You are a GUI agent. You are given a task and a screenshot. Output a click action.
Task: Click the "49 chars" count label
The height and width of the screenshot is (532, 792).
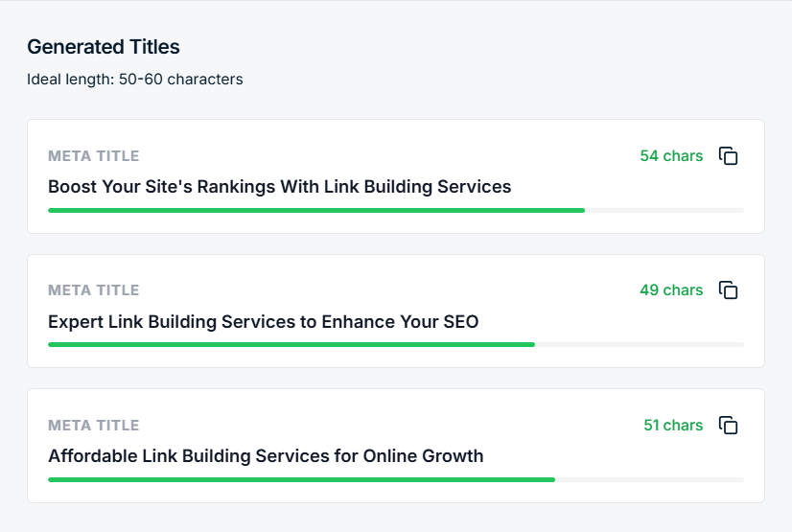click(x=671, y=290)
